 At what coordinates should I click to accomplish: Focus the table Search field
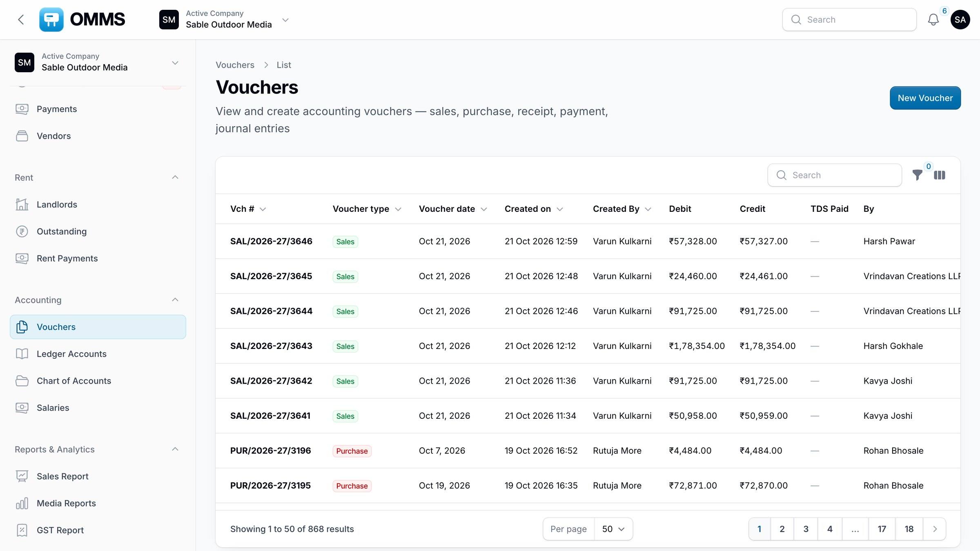835,175
